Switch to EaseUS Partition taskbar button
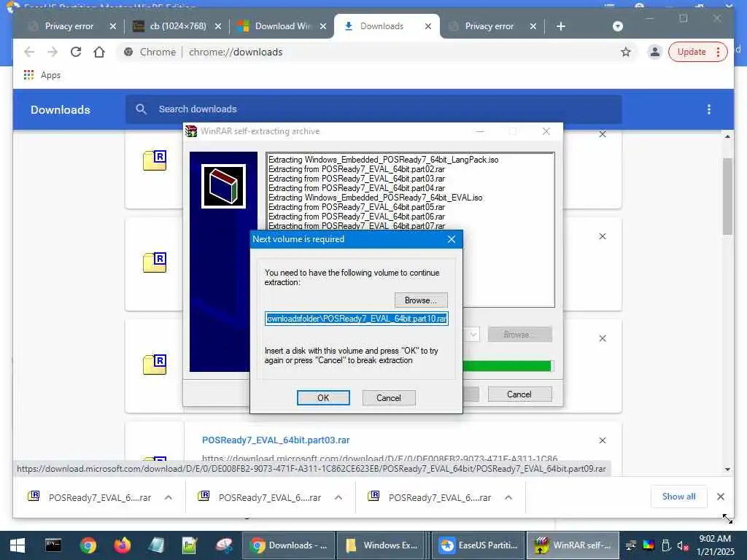Viewport: 747px width, 560px height. click(x=477, y=545)
